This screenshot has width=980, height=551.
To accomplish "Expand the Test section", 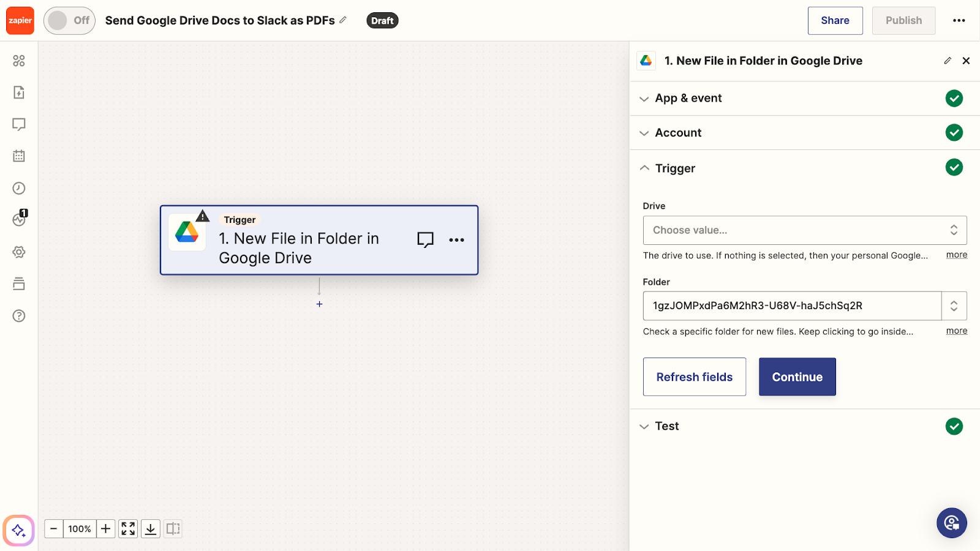I will (x=805, y=426).
